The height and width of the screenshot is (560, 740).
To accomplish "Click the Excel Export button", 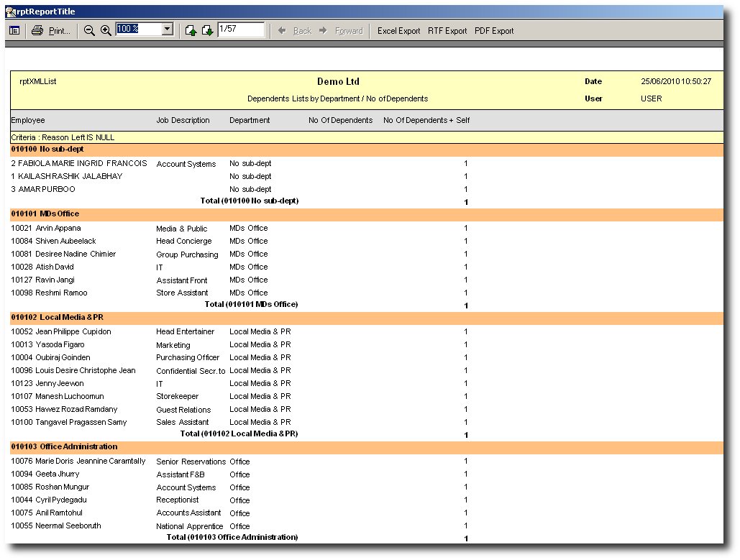I will [398, 31].
